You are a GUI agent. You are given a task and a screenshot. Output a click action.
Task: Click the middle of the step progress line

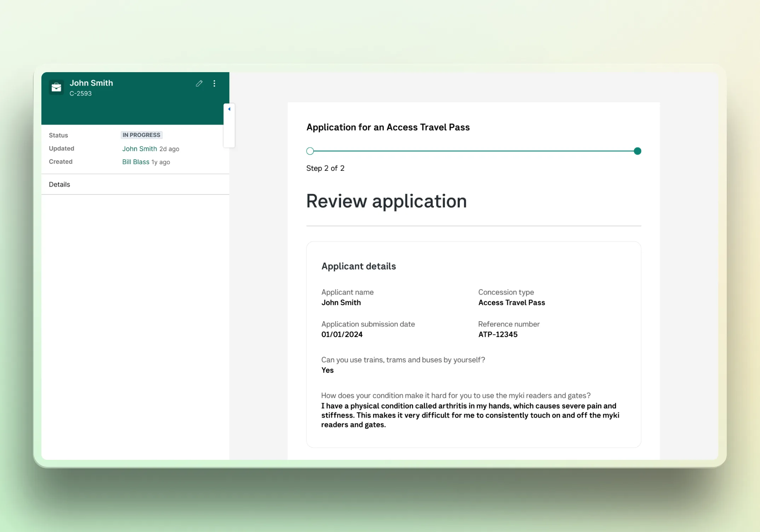[x=473, y=151]
